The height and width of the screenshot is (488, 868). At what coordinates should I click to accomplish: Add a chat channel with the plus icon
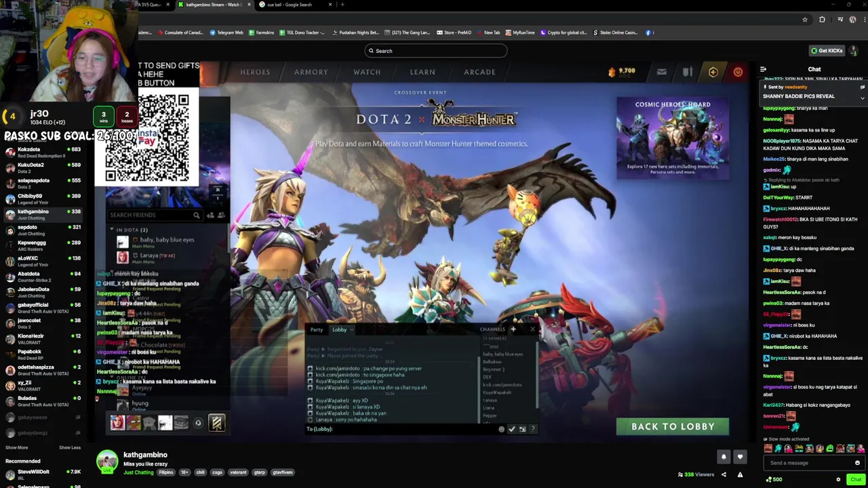coord(513,329)
